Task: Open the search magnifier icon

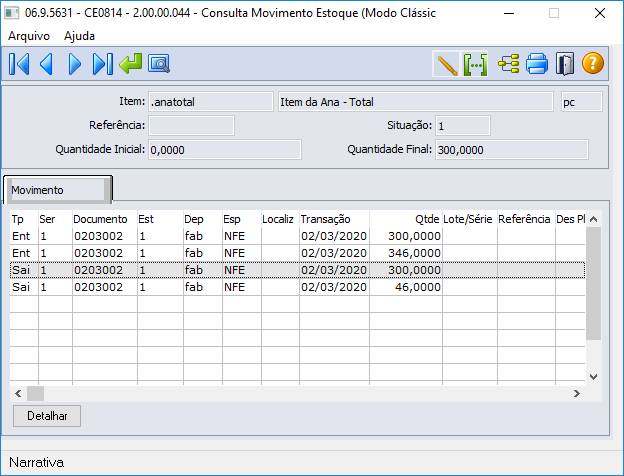Action: point(159,64)
